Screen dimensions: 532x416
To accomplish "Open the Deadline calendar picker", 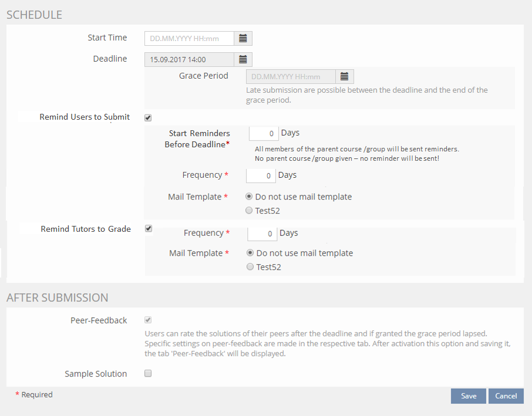I will (243, 59).
